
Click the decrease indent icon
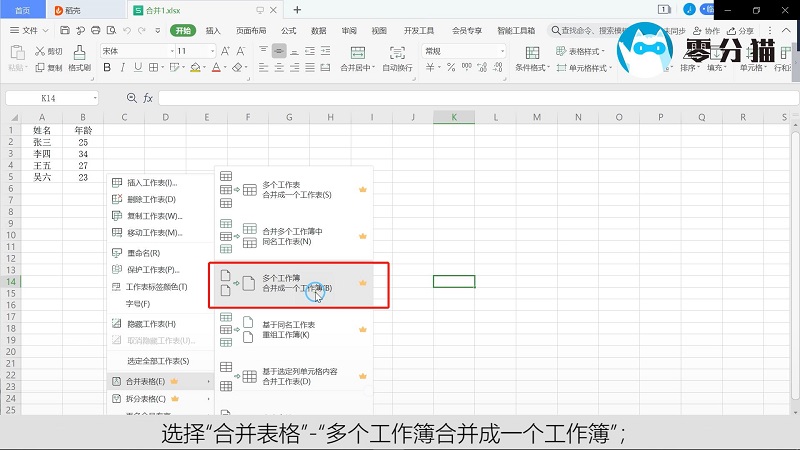point(310,51)
